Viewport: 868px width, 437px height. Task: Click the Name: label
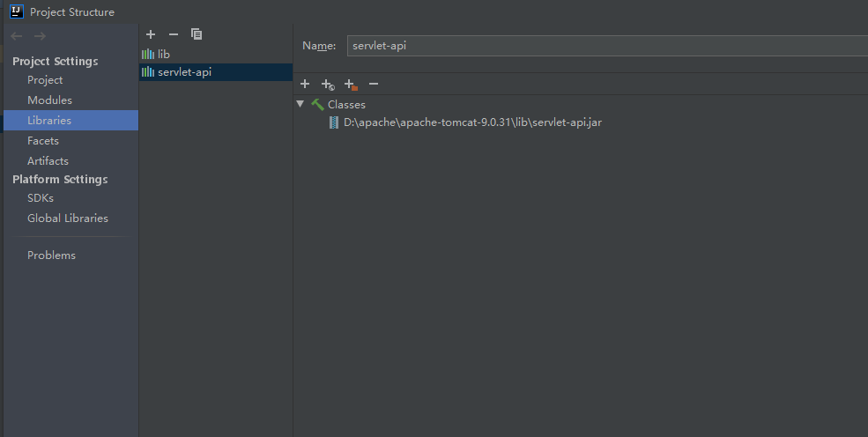pyautogui.click(x=319, y=46)
